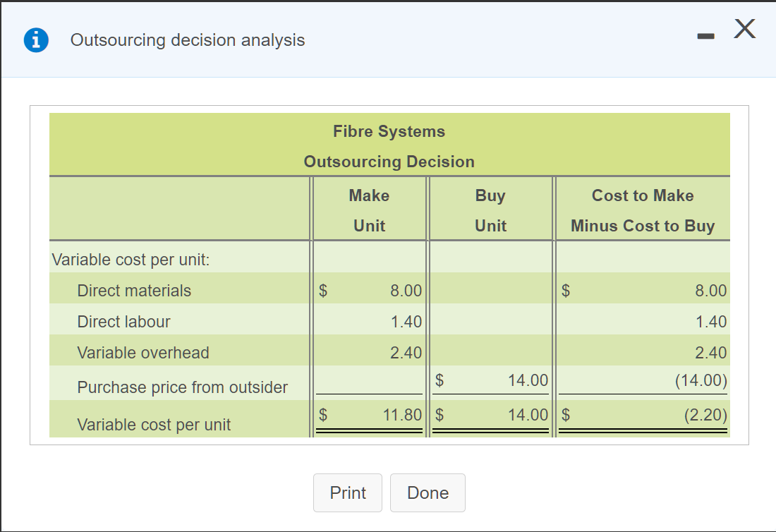This screenshot has height=532, width=776.
Task: Click the Make total 11.80
Action: click(402, 415)
